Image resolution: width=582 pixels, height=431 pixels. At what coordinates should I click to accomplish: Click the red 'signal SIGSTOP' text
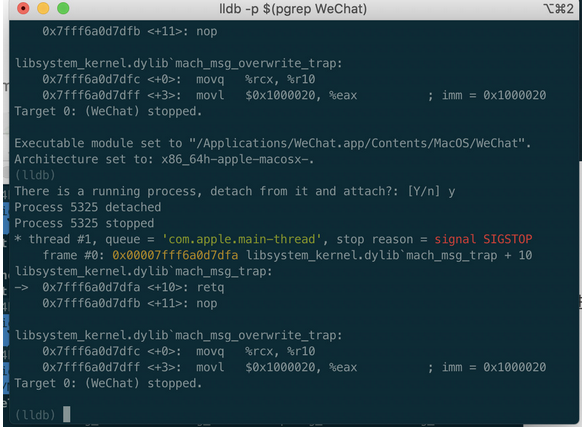pos(483,239)
